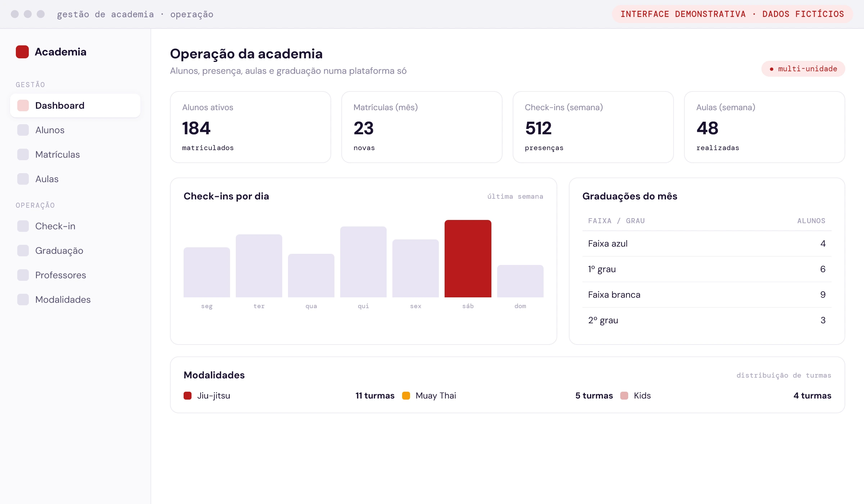Screen dimensions: 864x504
Task: Click the red Jiu-jitsu legend swatch
Action: pyautogui.click(x=188, y=396)
